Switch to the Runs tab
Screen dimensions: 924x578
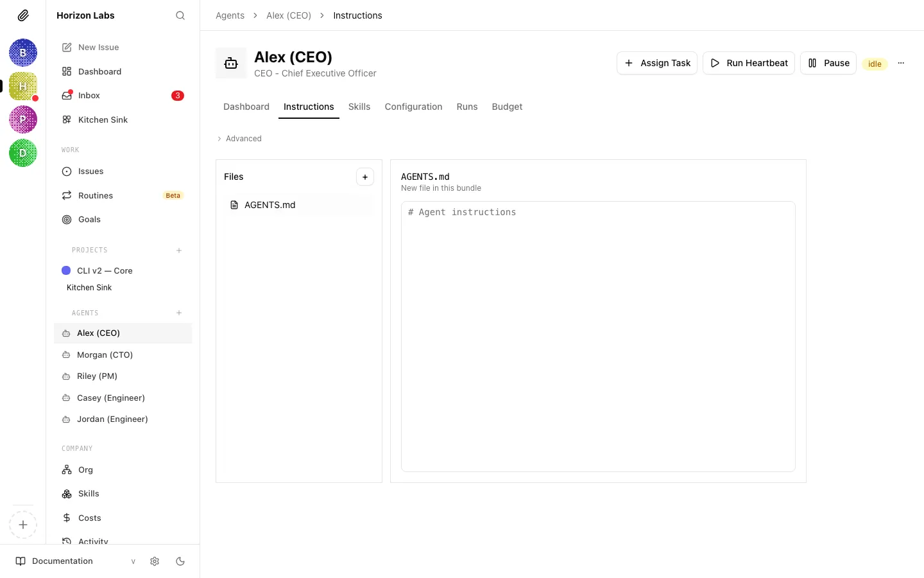467,107
